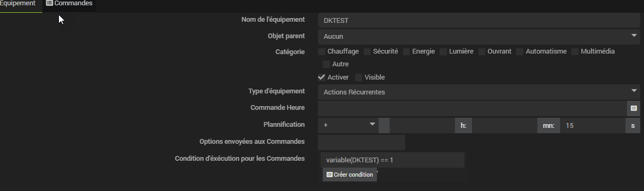Image resolution: width=644 pixels, height=191 pixels.
Task: Click the minutes field before 'mn:'
Action: point(504,126)
